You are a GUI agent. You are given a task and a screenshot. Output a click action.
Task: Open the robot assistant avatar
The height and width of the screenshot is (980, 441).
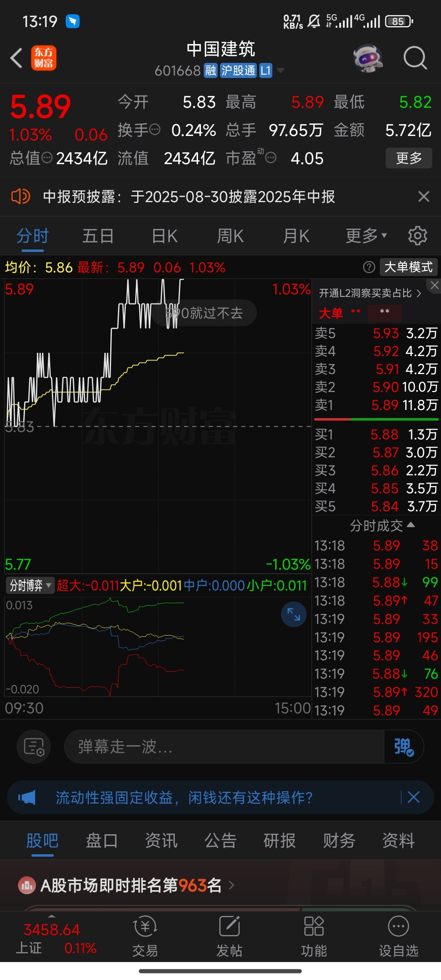coord(368,58)
